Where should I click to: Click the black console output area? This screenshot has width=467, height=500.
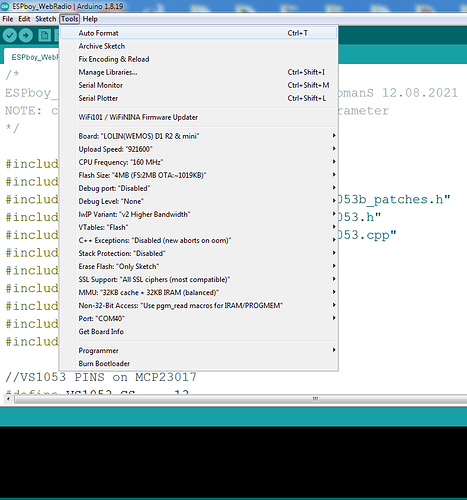tap(233, 462)
